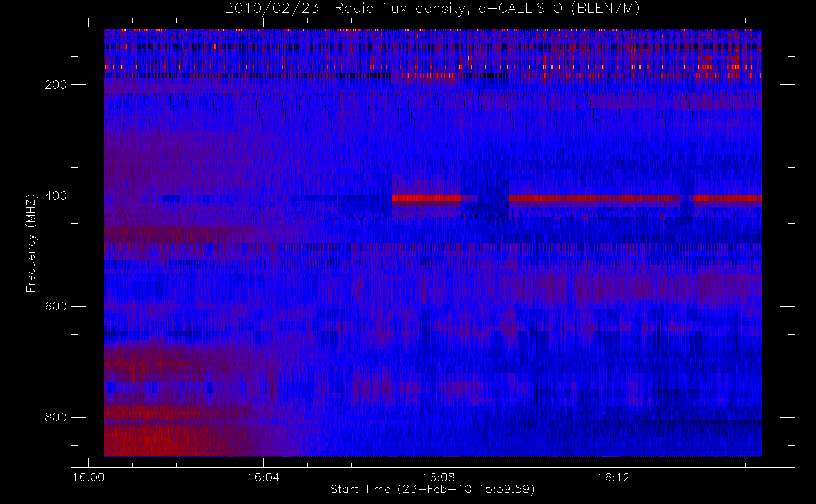Click the long red 400 MHz band after 16:10
This screenshot has height=504, width=816.
(595, 198)
